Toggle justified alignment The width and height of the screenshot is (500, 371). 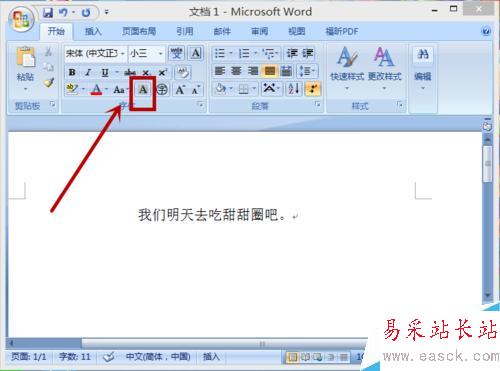[x=269, y=71]
